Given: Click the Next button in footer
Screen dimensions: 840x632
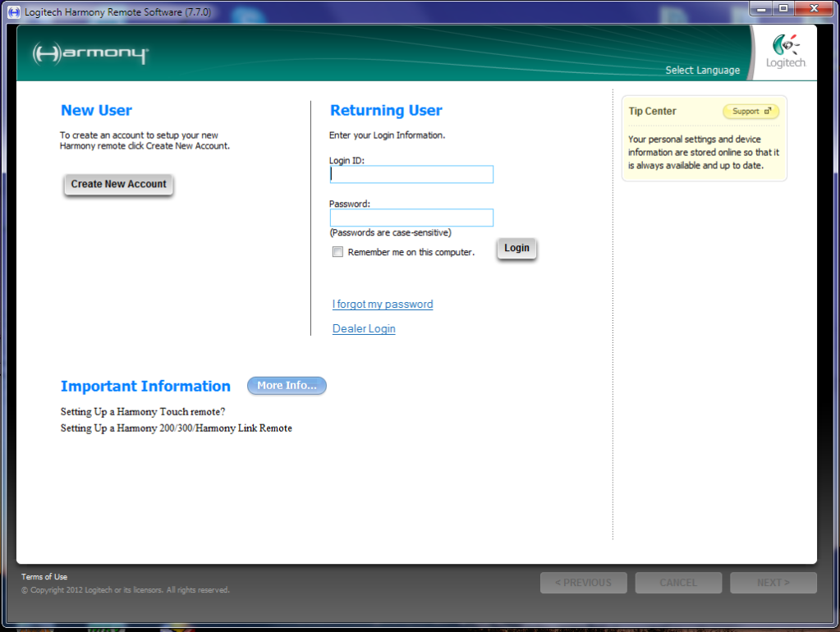Looking at the screenshot, I should 773,583.
